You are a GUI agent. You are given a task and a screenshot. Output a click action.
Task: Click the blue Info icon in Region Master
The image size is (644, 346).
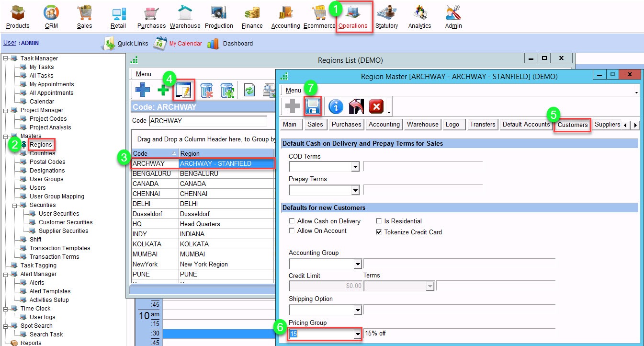(336, 106)
